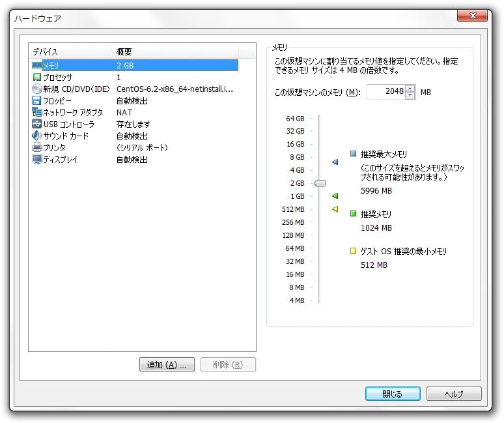Click the 追加 (A) ... button
This screenshot has height=423, width=504.
click(167, 364)
